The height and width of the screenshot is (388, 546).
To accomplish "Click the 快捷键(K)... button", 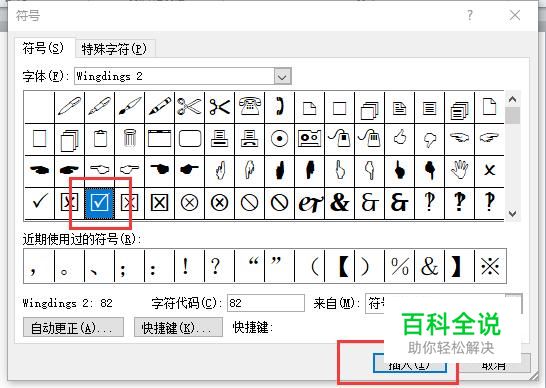I will click(x=178, y=327).
